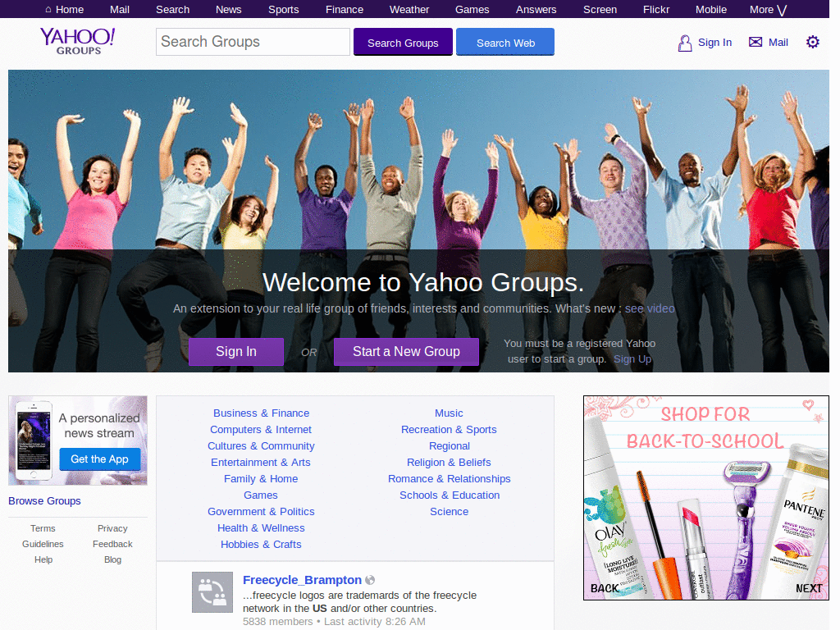Open Weather in top navigation
Image resolution: width=840 pixels, height=630 pixels.
409,10
